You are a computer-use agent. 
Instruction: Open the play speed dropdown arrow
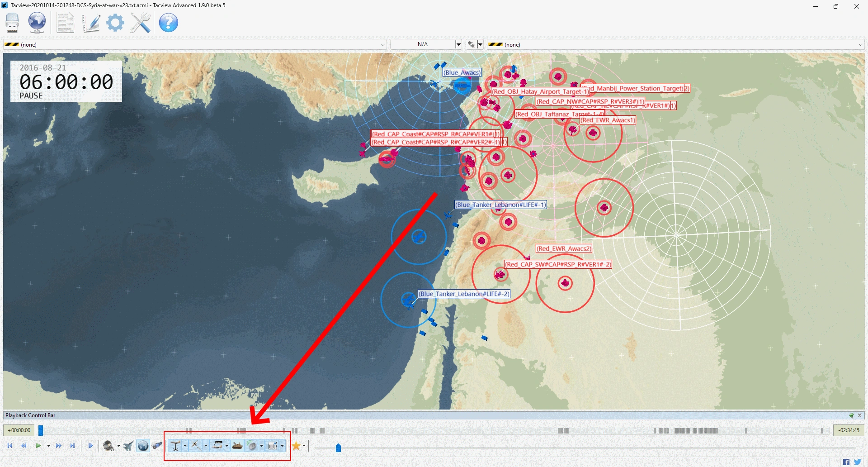click(x=48, y=446)
